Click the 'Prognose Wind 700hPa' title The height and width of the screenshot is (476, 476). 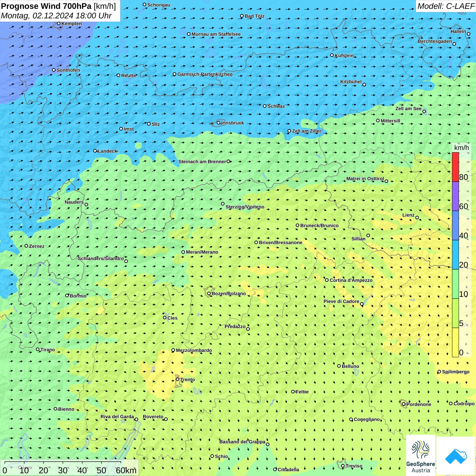47,6
